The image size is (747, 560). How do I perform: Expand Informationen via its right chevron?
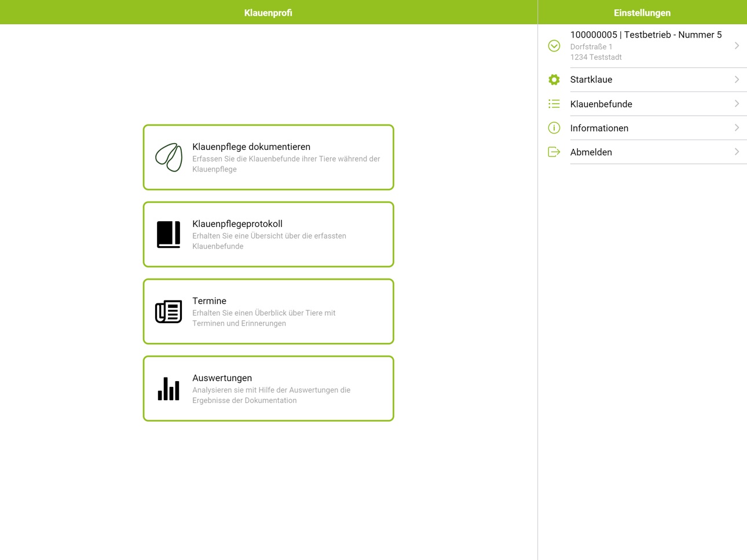(x=737, y=128)
